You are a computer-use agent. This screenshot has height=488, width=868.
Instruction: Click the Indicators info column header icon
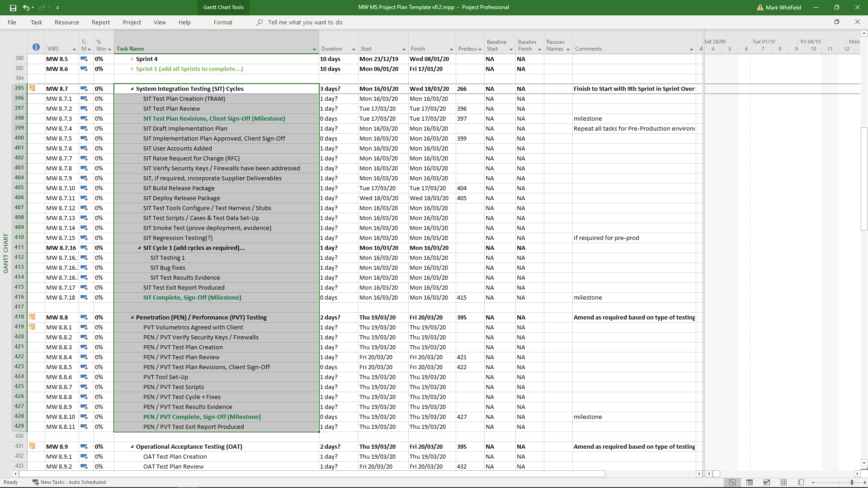coord(36,47)
